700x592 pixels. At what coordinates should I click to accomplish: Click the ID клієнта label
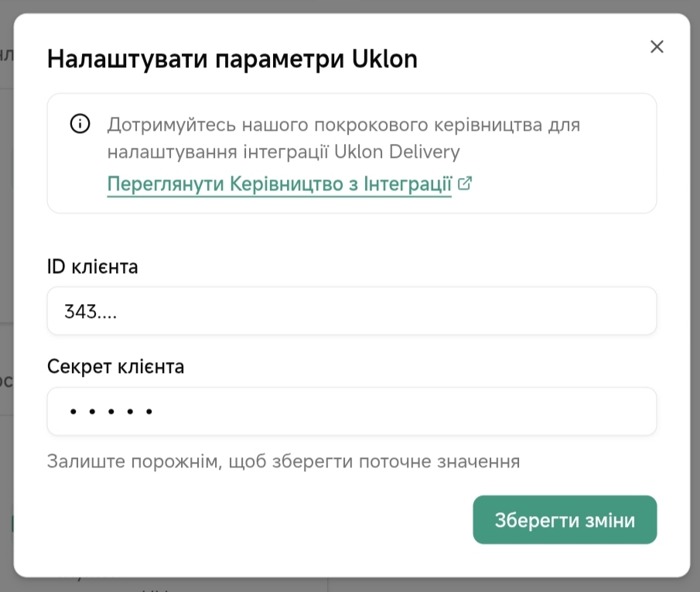93,268
